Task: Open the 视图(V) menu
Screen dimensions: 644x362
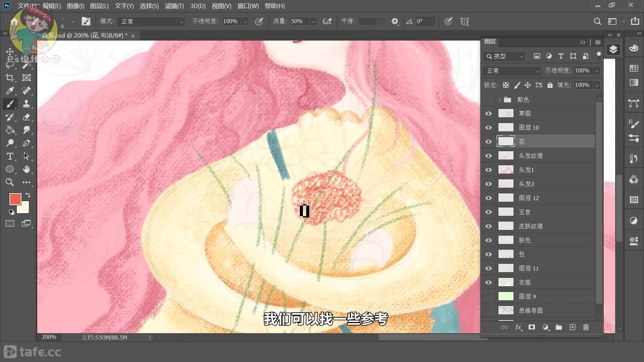Action: tap(221, 6)
